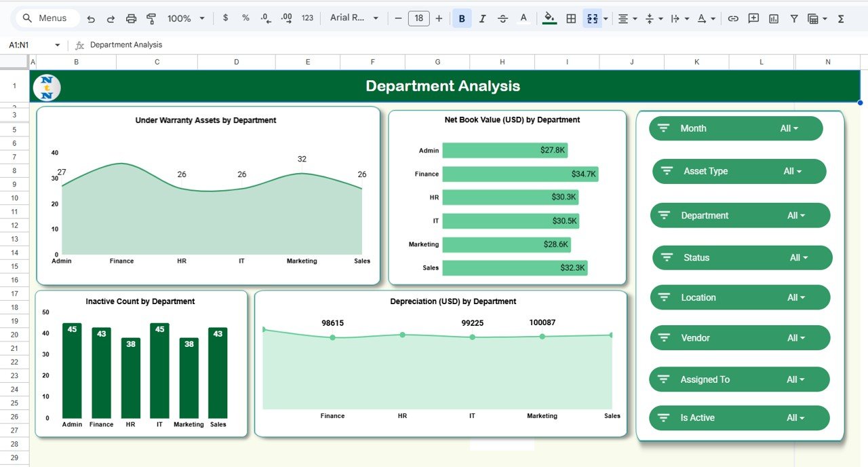This screenshot has width=868, height=467.
Task: Toggle strikethrough formatting
Action: point(502,18)
